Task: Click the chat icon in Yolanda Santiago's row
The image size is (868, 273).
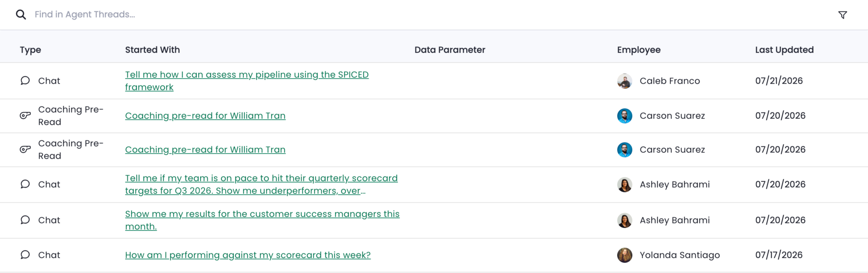Action: (x=25, y=255)
